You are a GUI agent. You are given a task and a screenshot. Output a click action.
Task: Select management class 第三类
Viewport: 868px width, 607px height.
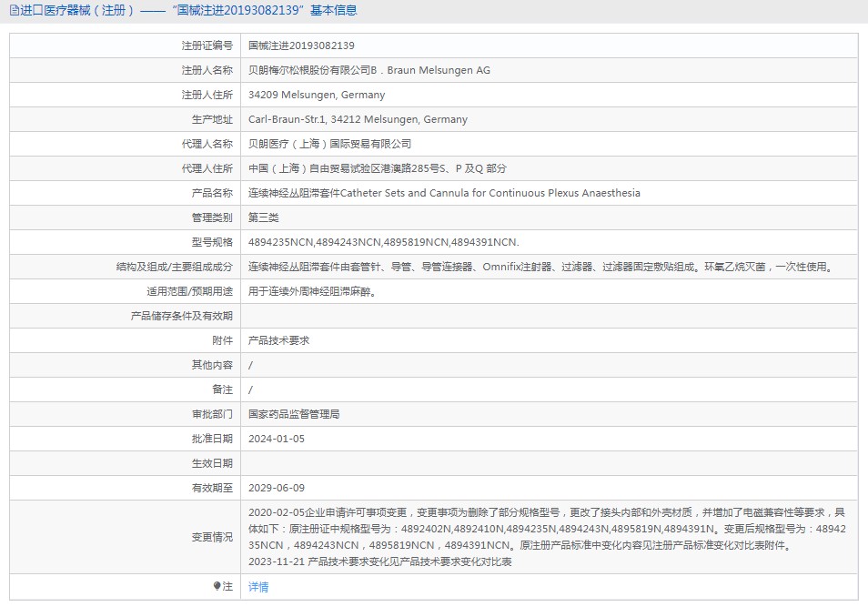pos(264,218)
